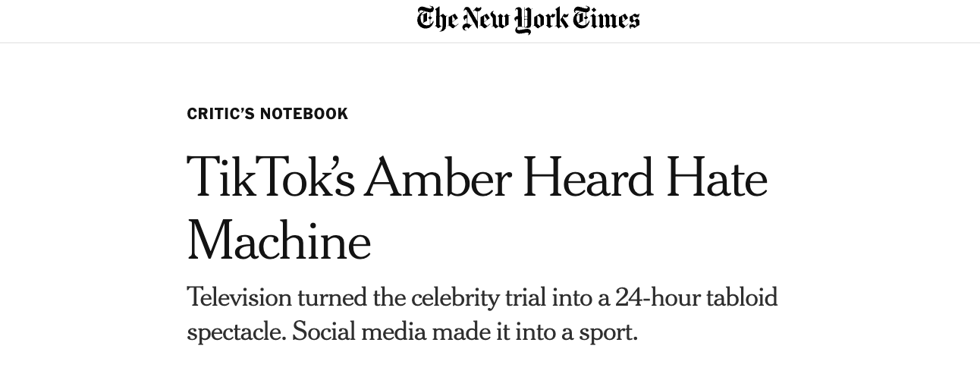Viewport: 980px width, 374px height.
Task: Click The New York Times logo
Action: pyautogui.click(x=528, y=19)
